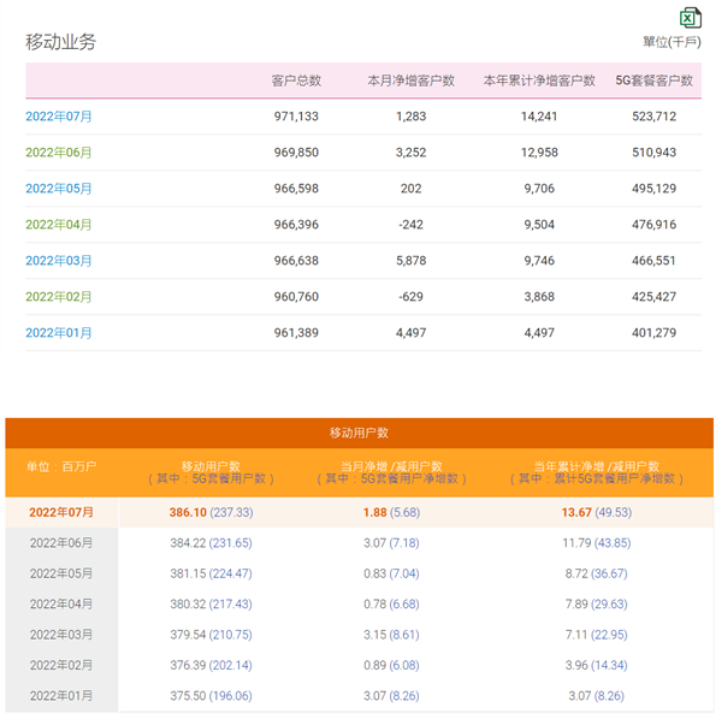Select total customers value 969,850

296,153
